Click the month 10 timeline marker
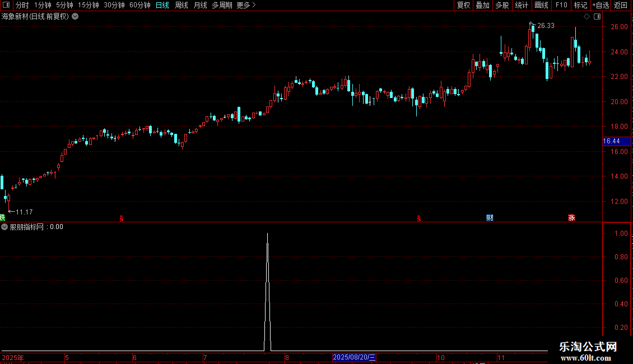This screenshot has width=633, height=364. click(441, 357)
